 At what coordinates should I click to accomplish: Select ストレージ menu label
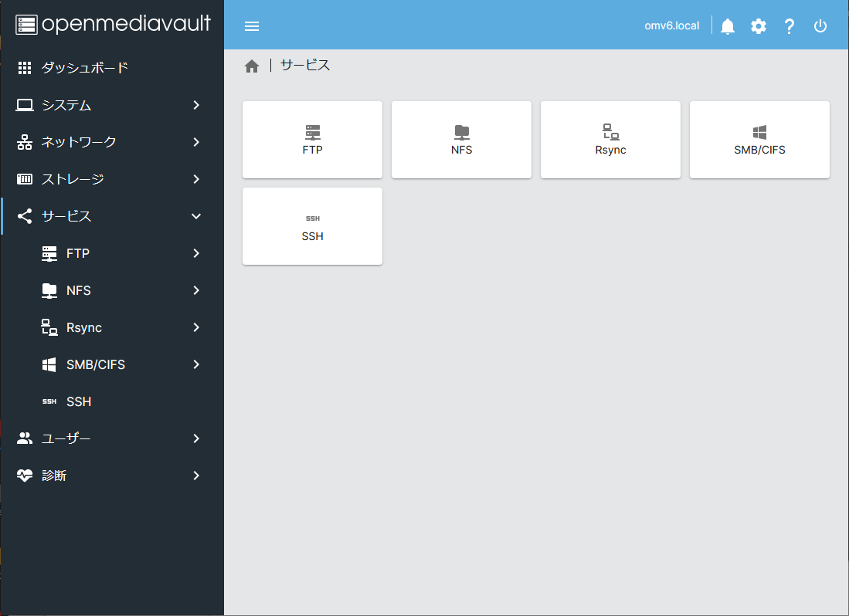click(x=73, y=179)
